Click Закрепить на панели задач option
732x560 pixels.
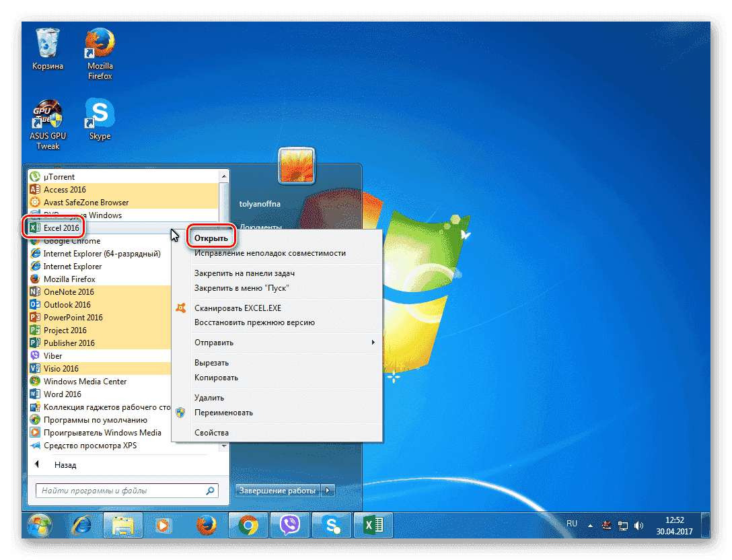244,273
